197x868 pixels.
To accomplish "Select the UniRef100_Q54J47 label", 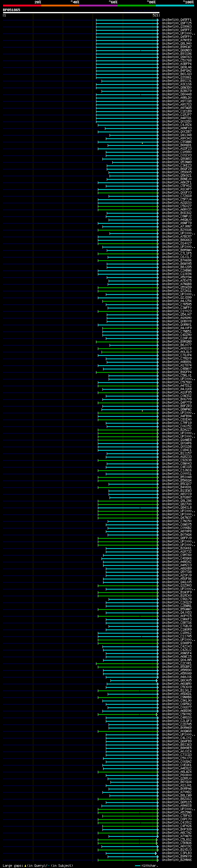I will point(176,314).
